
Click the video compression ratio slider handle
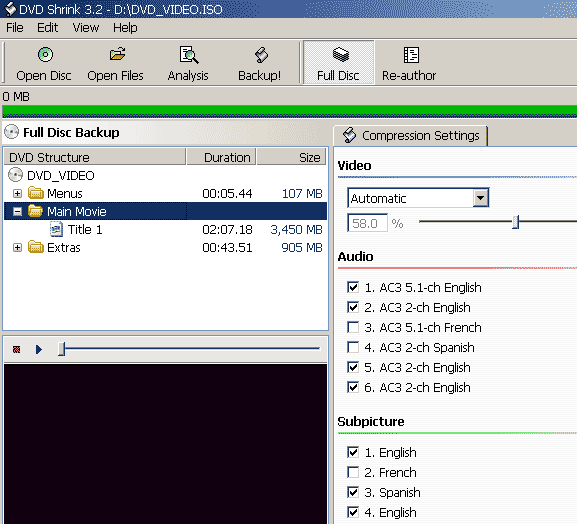pos(516,222)
